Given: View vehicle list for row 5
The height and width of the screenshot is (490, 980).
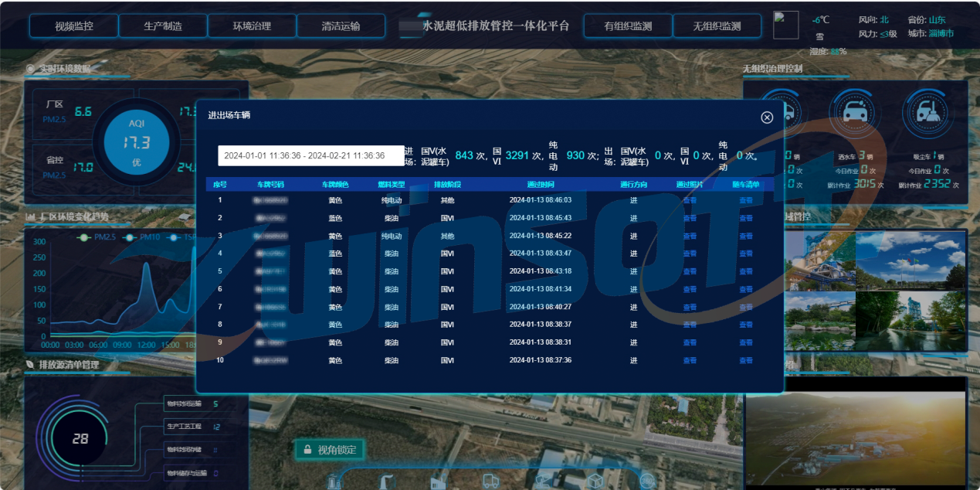Looking at the screenshot, I should pos(746,271).
